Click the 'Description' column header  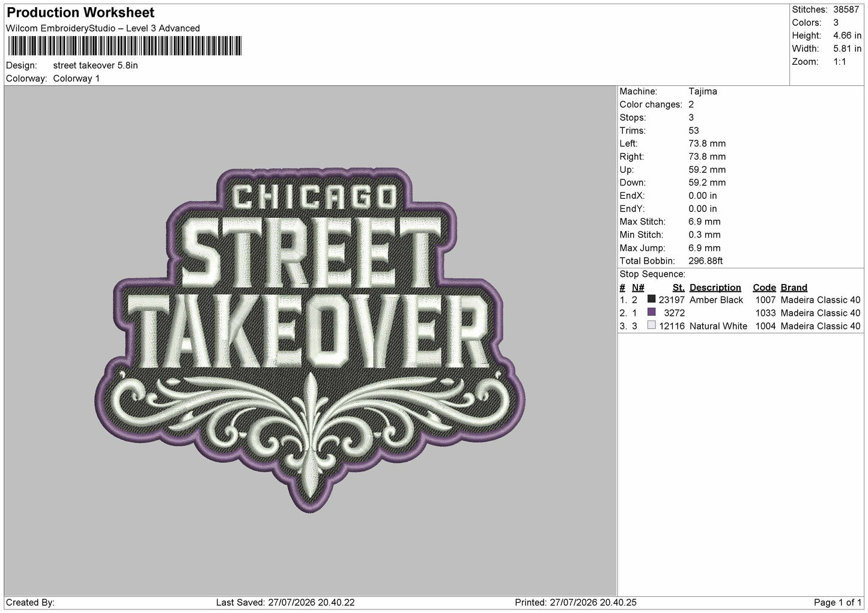(715, 288)
